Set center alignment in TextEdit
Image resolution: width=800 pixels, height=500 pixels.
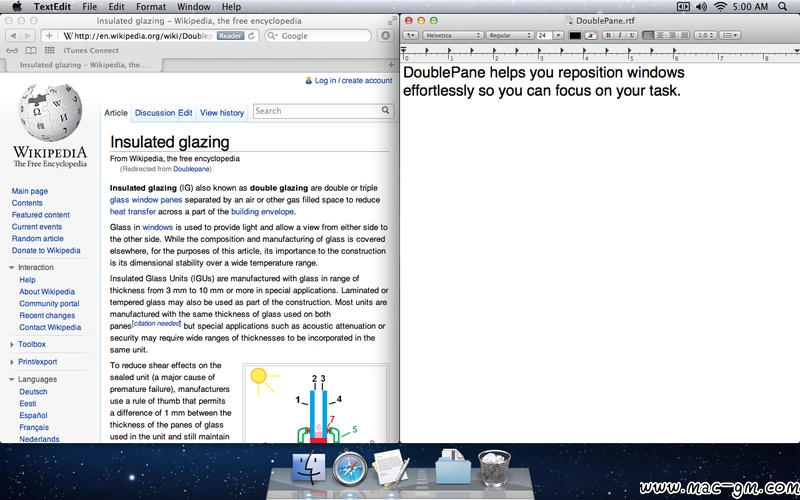660,35
